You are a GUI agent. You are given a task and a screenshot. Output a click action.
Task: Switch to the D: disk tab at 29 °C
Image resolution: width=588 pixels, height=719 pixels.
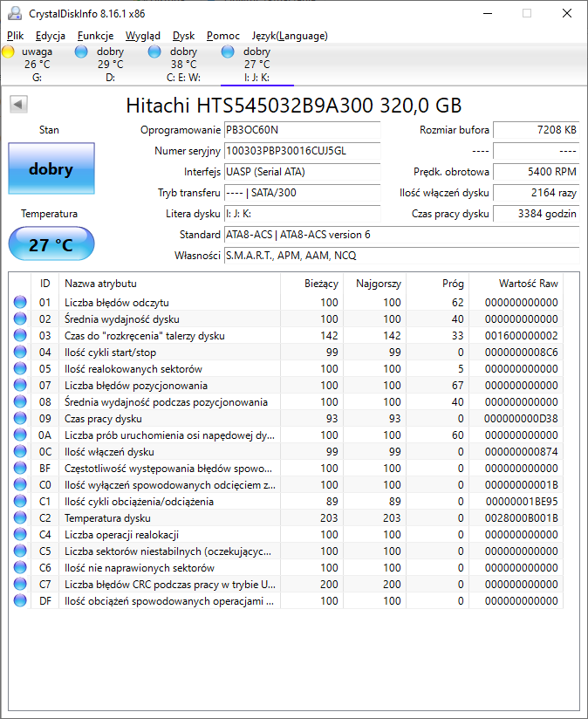tap(111, 65)
